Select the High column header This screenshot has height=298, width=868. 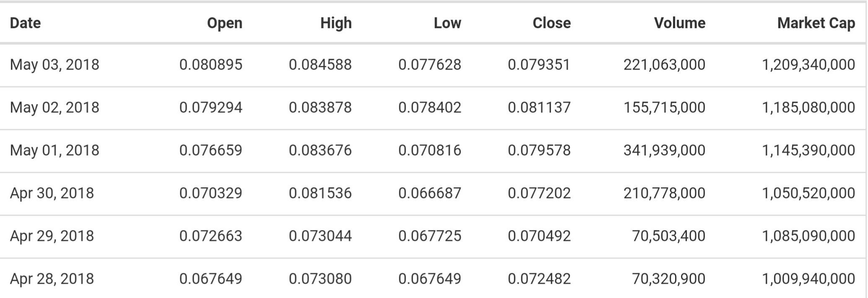pos(336,23)
